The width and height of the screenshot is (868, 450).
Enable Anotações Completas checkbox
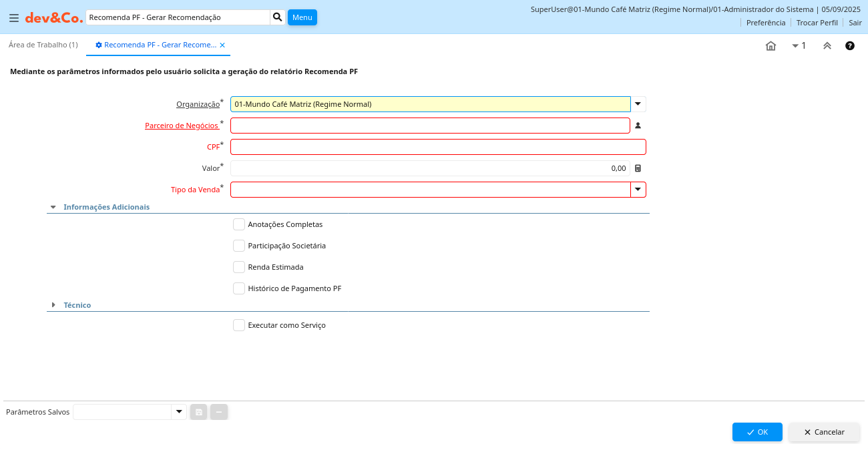(x=239, y=224)
